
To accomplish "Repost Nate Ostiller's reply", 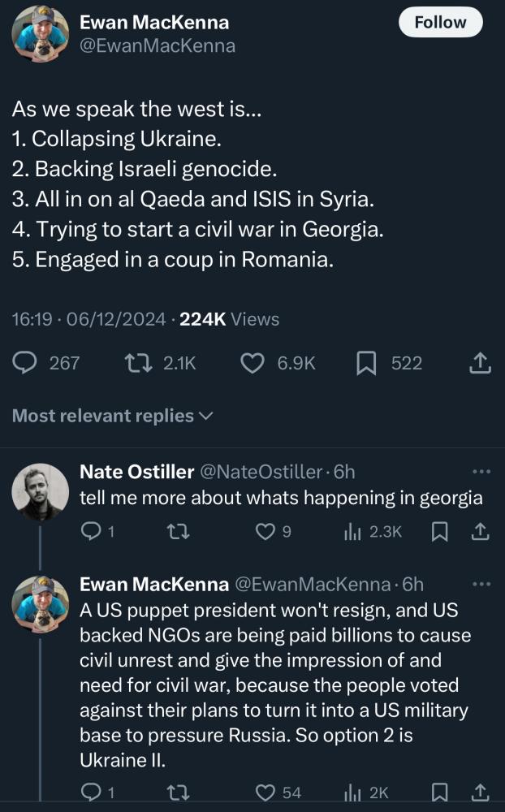I will (x=175, y=532).
